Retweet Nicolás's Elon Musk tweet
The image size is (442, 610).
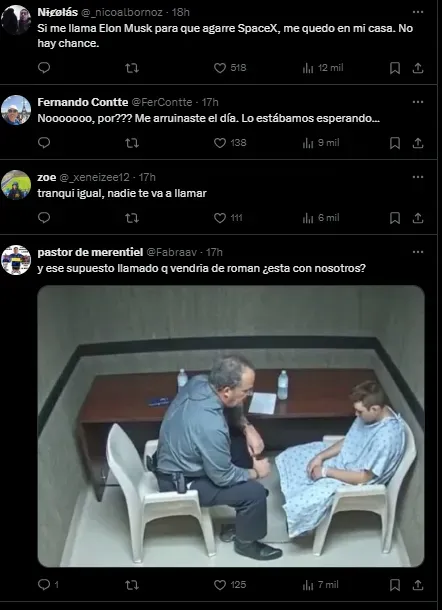coord(132,68)
